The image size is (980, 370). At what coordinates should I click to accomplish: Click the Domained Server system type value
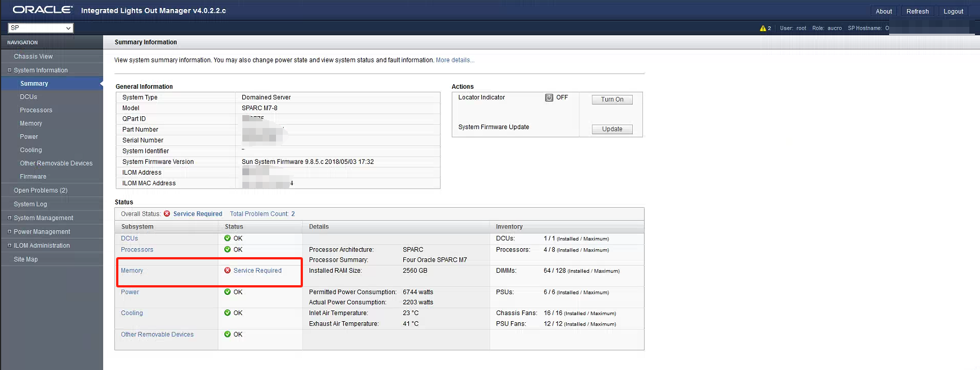[x=266, y=97]
